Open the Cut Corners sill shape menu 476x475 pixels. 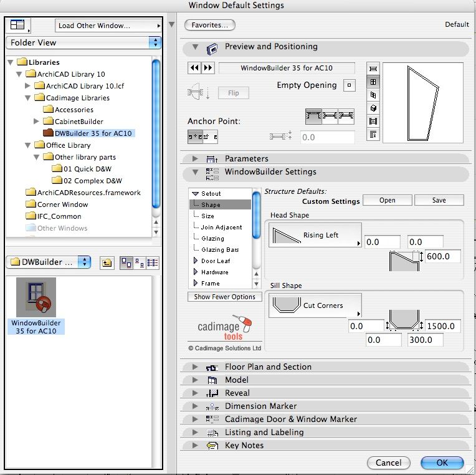coord(315,305)
